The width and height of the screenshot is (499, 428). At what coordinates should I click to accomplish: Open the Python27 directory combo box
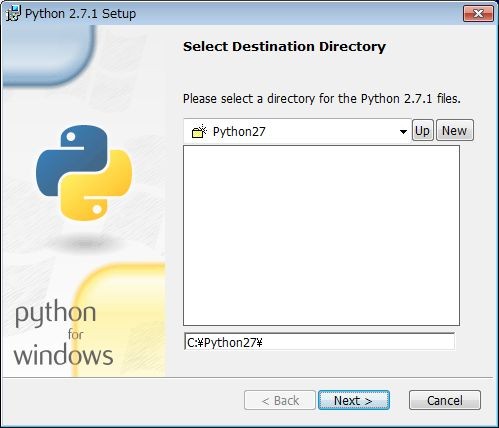coord(297,131)
